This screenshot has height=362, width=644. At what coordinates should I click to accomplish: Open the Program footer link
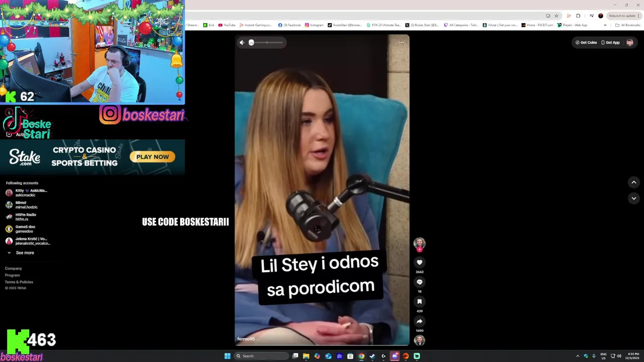coord(13,275)
